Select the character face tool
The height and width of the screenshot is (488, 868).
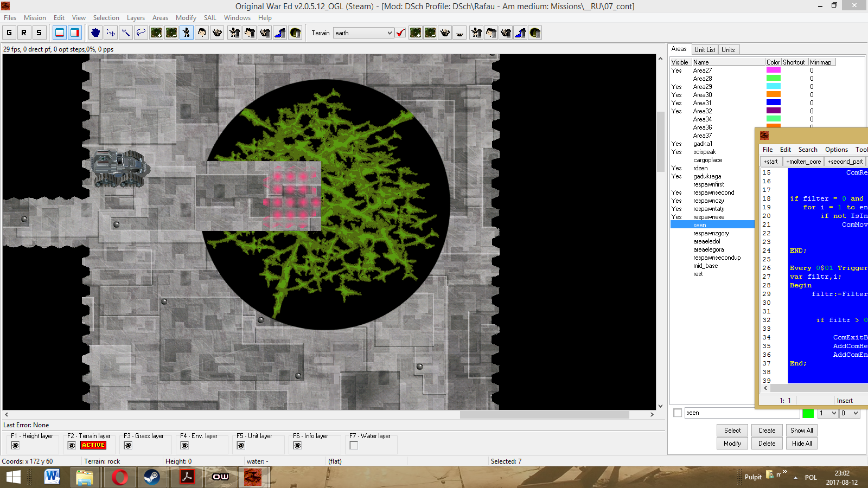pos(202,33)
